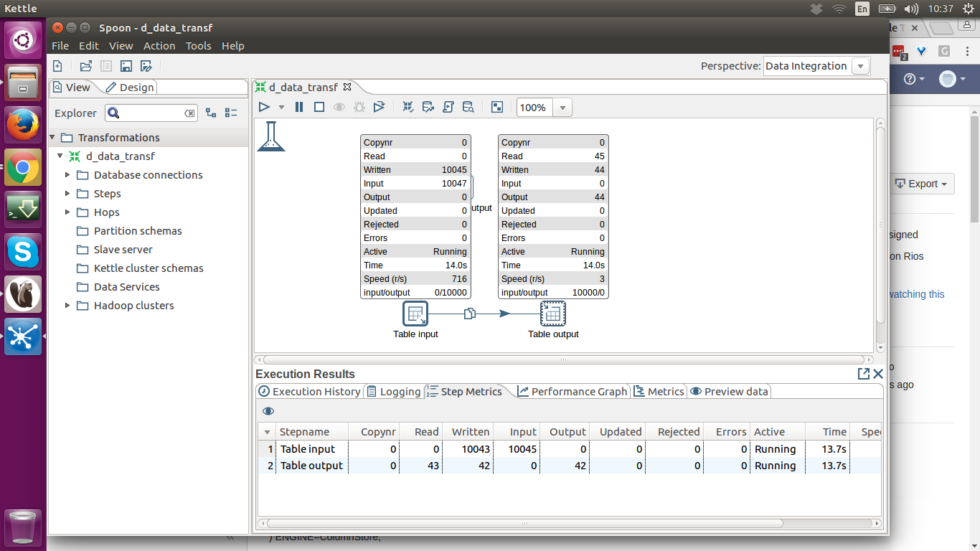Expand the Database connections folder

click(68, 175)
